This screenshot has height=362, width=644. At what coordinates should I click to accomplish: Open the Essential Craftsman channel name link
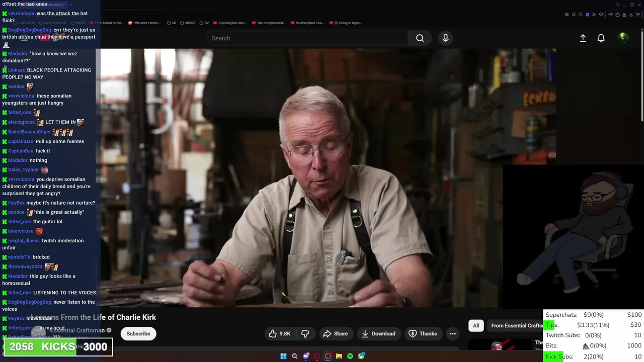pos(77,330)
